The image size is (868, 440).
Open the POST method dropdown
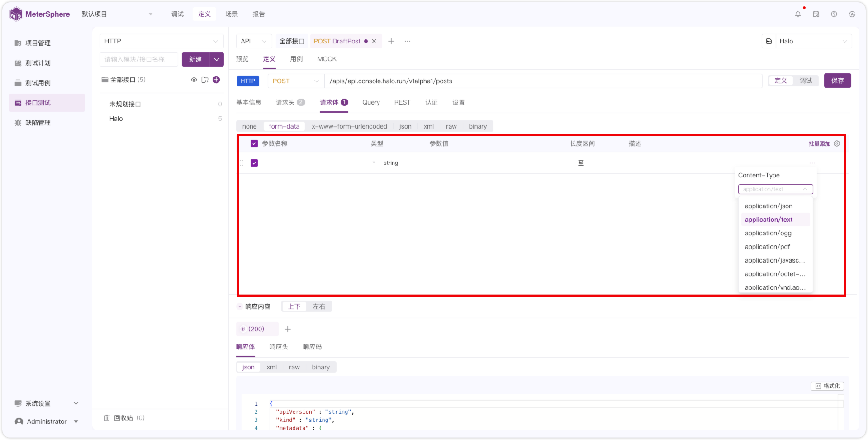tap(296, 81)
